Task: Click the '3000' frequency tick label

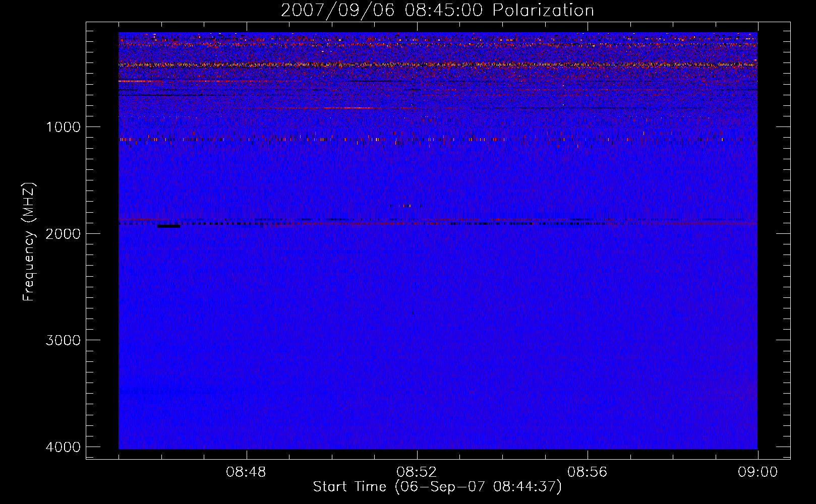Action: [x=63, y=340]
